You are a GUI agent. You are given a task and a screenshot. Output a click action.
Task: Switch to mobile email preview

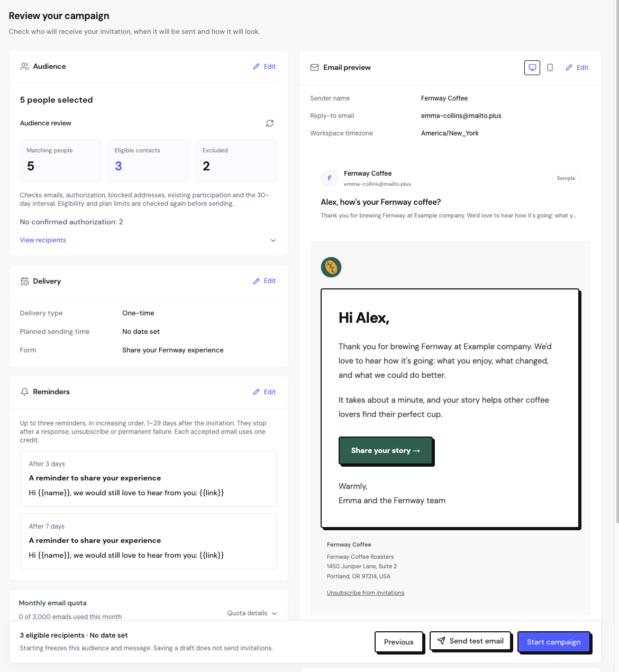[550, 68]
